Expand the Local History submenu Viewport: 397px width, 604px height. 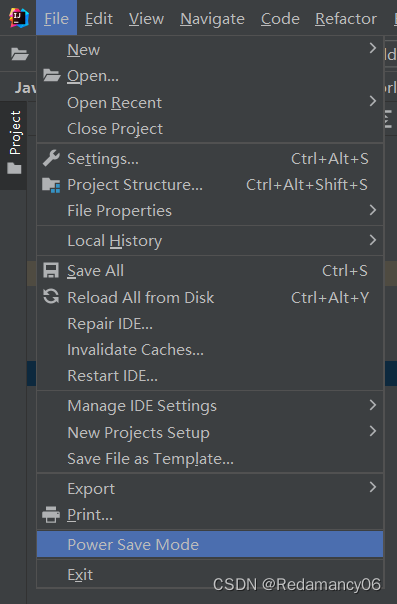click(x=210, y=241)
